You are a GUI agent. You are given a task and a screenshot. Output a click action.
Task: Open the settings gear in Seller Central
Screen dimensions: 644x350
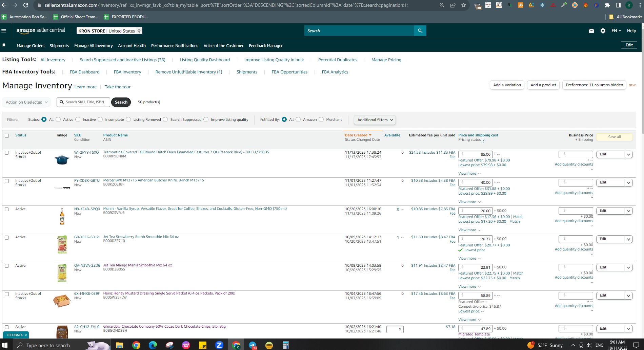tap(603, 31)
